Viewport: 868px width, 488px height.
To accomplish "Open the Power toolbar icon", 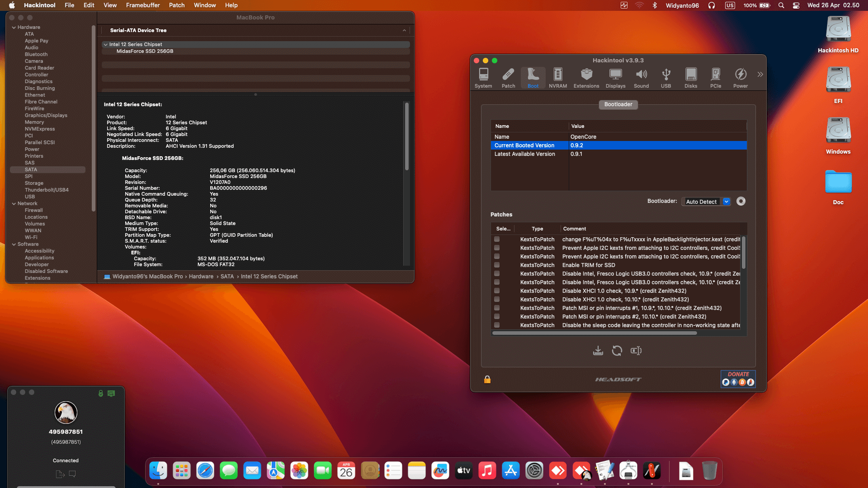I will click(741, 78).
